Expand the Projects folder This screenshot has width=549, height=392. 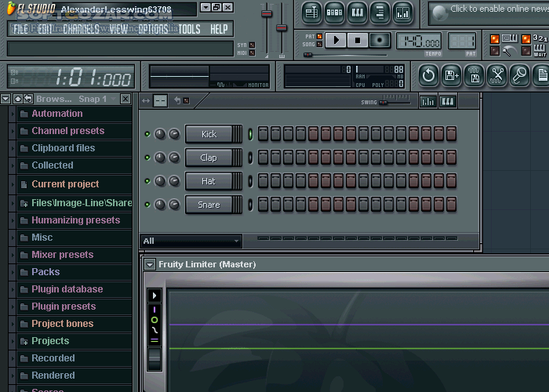tap(13, 341)
